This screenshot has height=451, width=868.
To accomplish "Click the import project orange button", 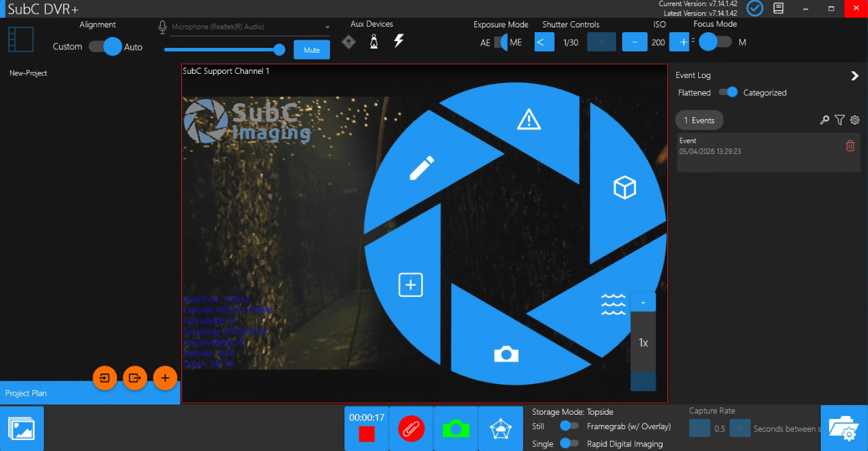I will (x=105, y=378).
